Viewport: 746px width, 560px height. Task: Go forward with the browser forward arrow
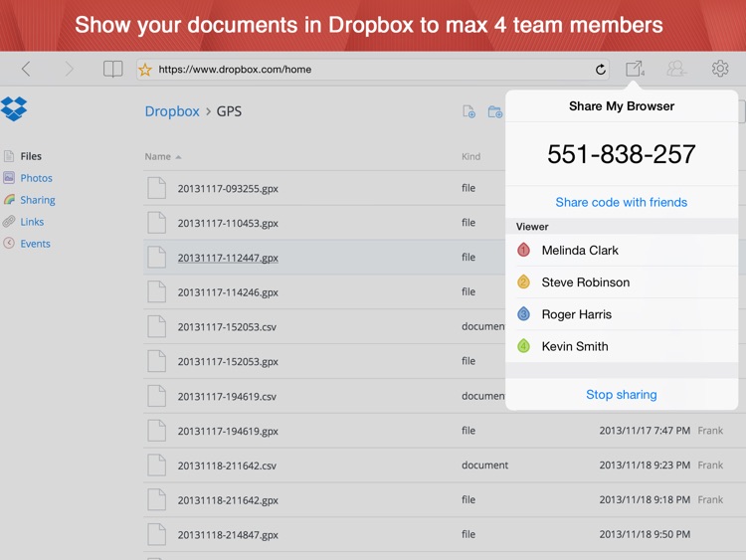click(x=70, y=69)
